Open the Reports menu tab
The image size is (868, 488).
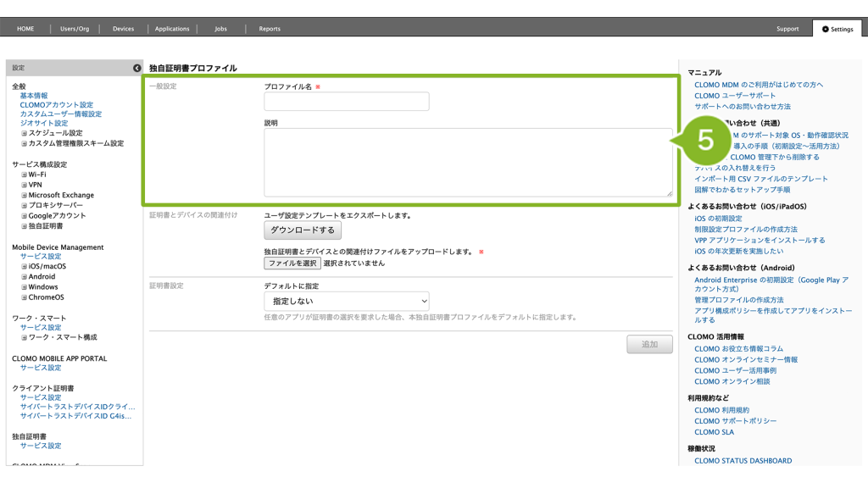point(270,29)
